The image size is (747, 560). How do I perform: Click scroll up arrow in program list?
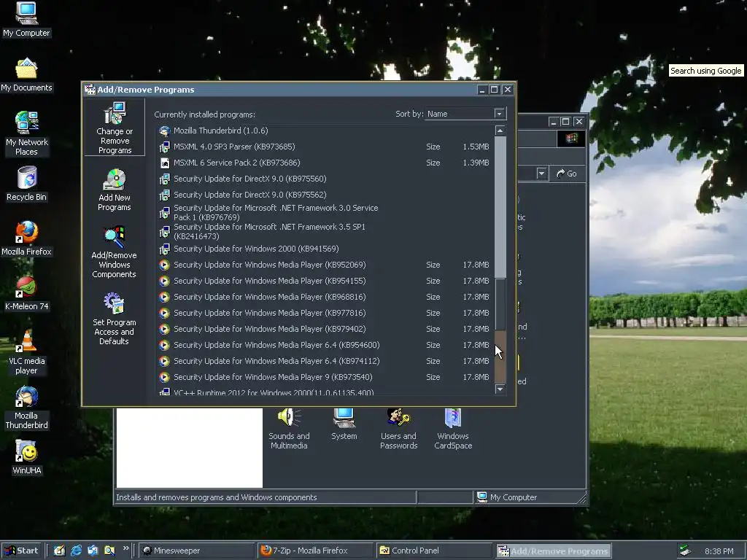tap(500, 131)
